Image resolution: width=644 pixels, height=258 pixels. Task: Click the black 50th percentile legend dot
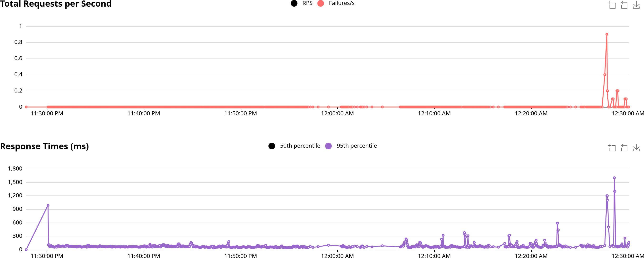pos(272,146)
